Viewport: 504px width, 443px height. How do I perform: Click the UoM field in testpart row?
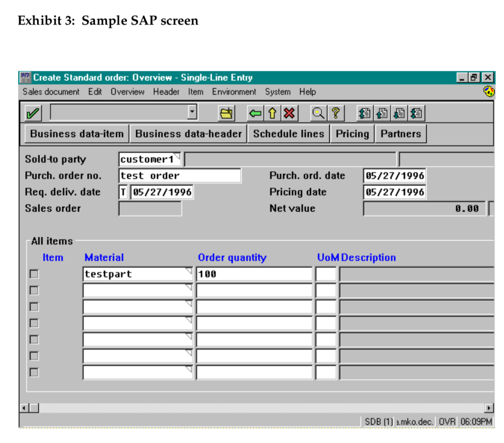(326, 274)
